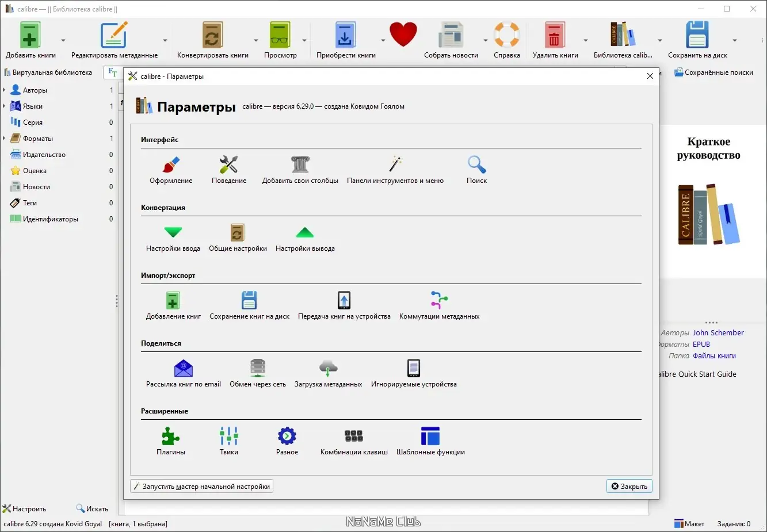Click Запустить мастер начальной настройки button
Screen dimensions: 767x532
(x=202, y=487)
